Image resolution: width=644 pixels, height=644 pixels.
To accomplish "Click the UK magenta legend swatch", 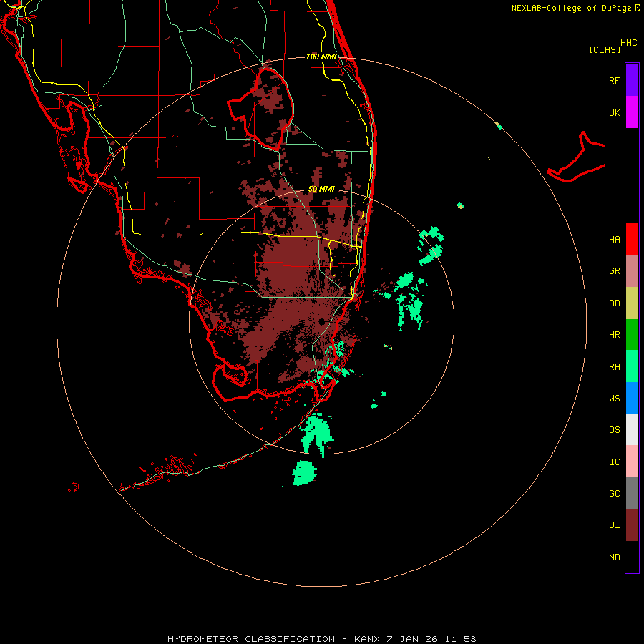I will (x=632, y=112).
